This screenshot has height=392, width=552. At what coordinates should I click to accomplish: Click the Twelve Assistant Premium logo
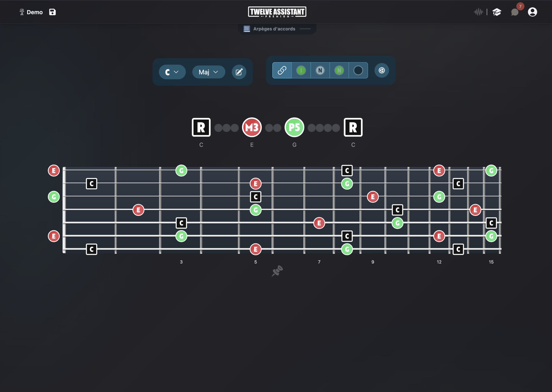tap(277, 12)
